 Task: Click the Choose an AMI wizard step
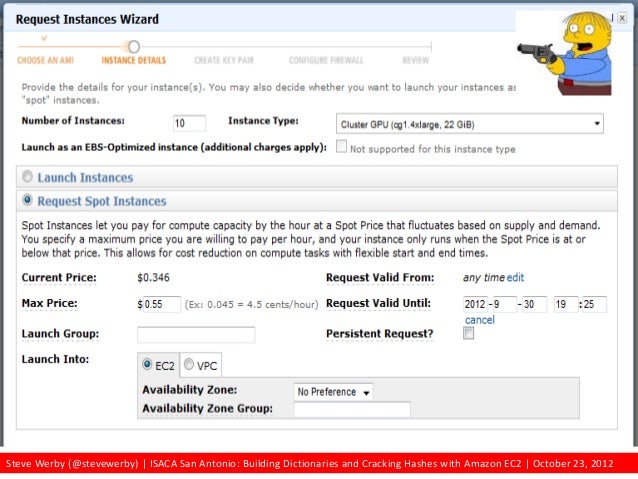coord(45,60)
